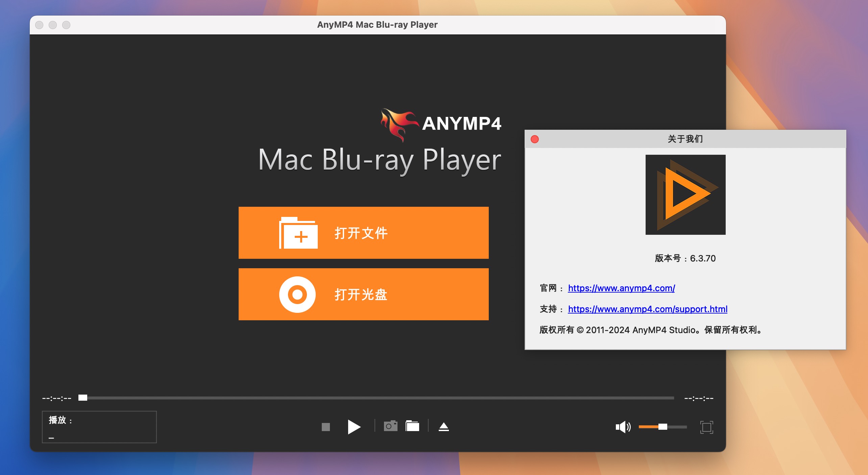Click the orange 打开光盘 button
Viewport: 868px width, 475px height.
[363, 294]
